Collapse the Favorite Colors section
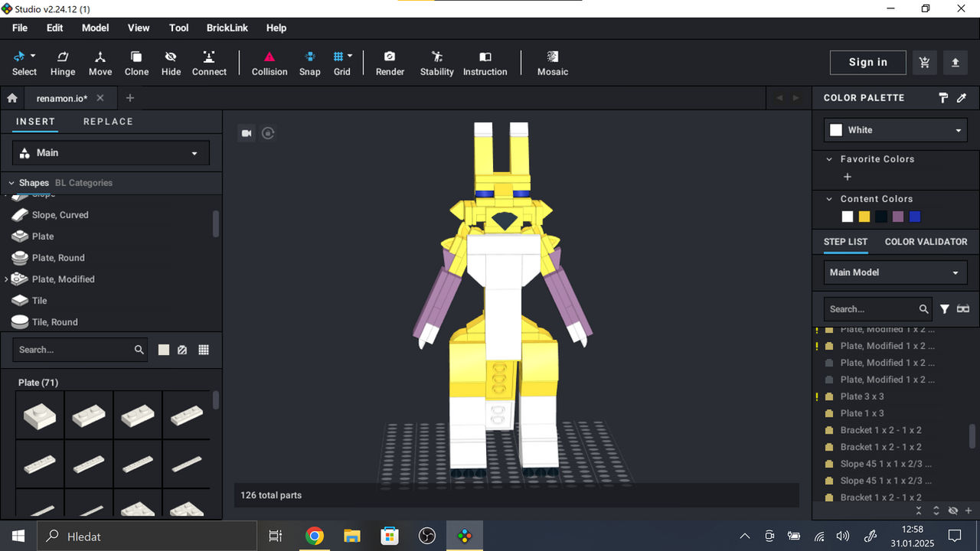The height and width of the screenshot is (551, 980). click(x=828, y=159)
